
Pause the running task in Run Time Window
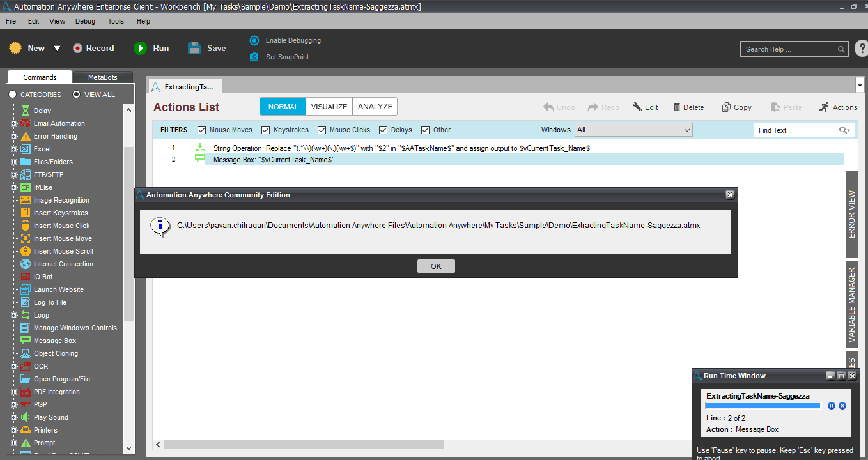click(x=832, y=406)
